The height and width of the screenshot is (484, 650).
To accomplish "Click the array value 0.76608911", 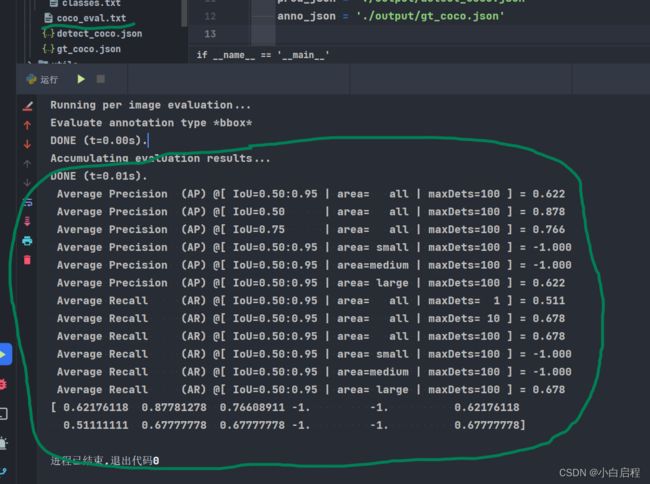I will point(252,407).
